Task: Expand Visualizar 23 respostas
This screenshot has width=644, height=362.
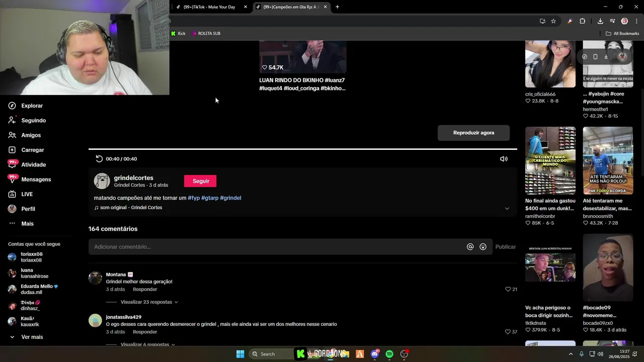Action: (x=149, y=302)
